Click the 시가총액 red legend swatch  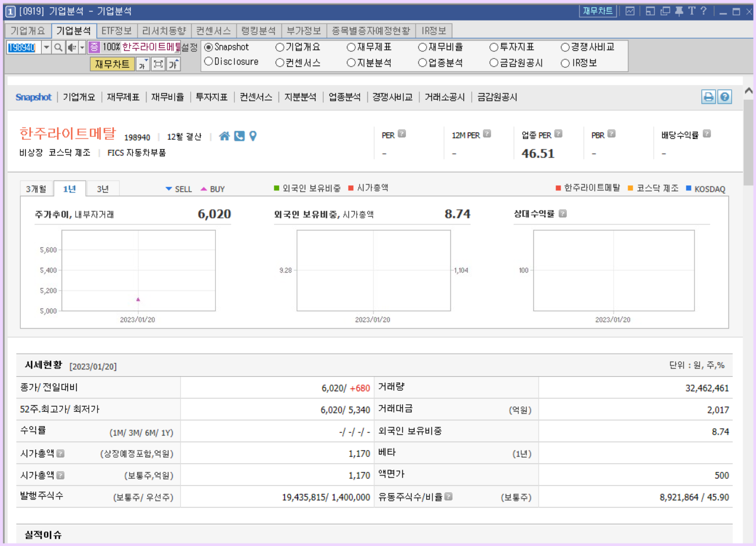tap(351, 188)
